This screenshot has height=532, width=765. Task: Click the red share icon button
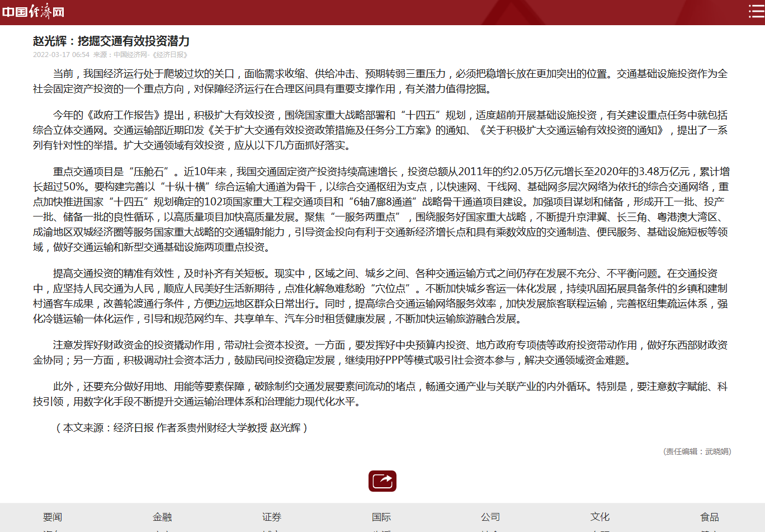[x=382, y=481]
